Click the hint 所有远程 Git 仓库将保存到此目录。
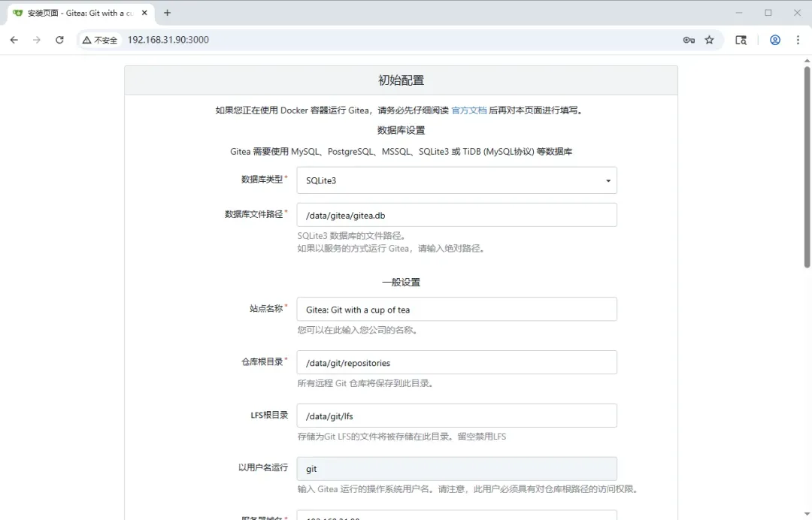 pos(366,383)
